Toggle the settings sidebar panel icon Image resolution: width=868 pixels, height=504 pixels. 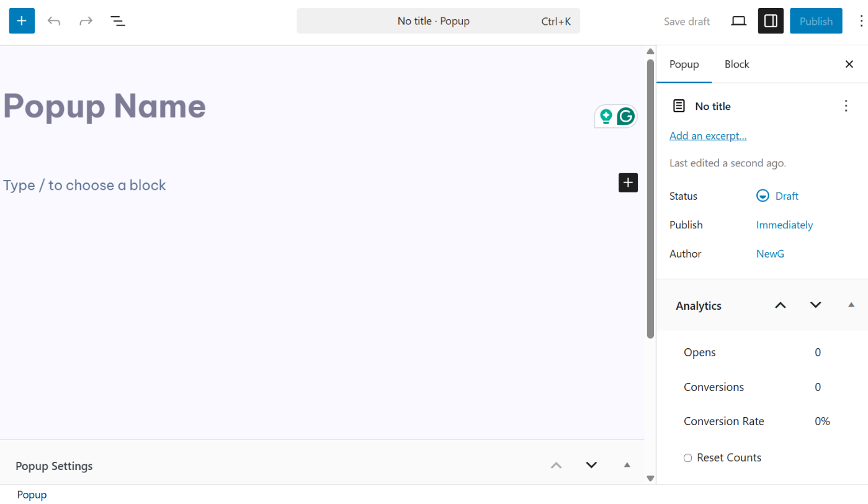point(771,21)
